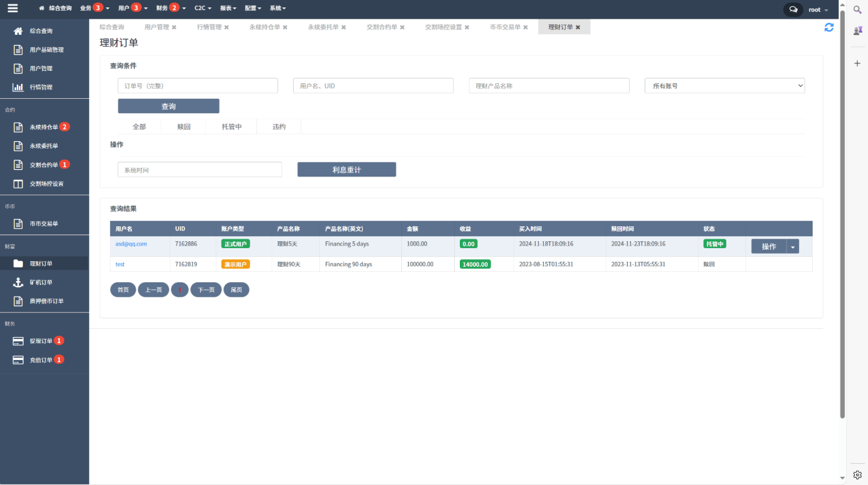Close the 用户管理 tab

tap(174, 27)
